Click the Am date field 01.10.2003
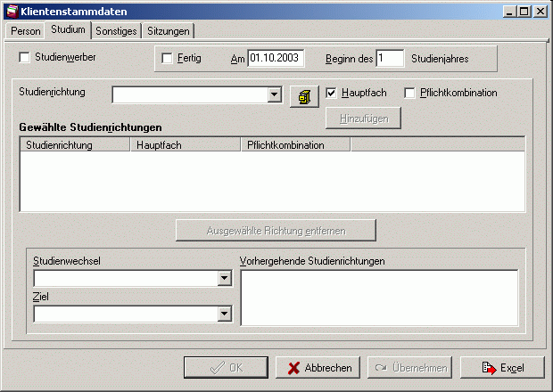Viewport: 553px width, 392px height. (276, 58)
